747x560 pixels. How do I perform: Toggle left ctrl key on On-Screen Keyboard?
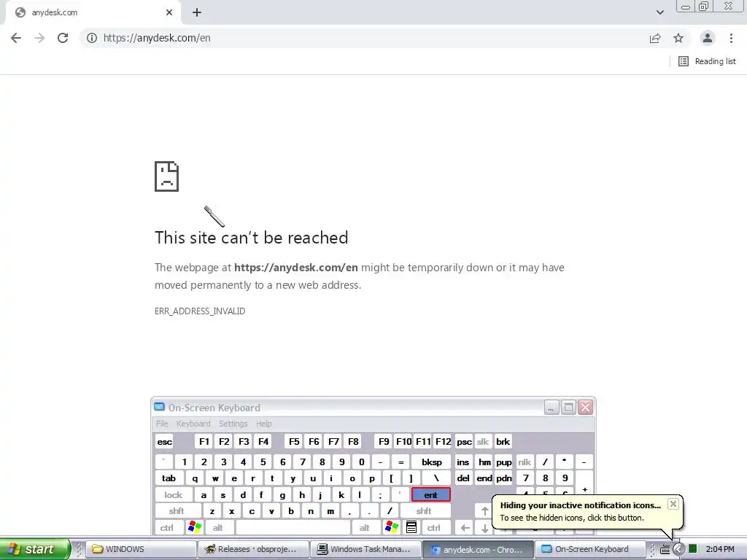click(x=167, y=528)
